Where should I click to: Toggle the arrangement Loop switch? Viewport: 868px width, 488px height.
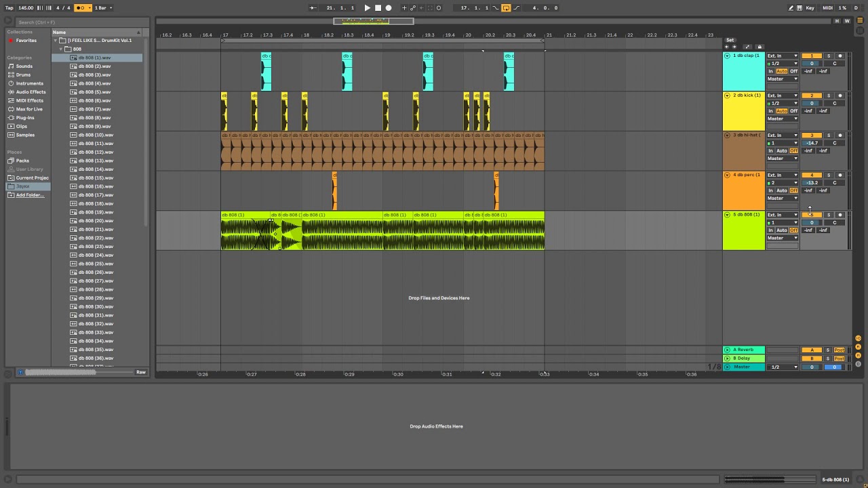[x=506, y=8]
